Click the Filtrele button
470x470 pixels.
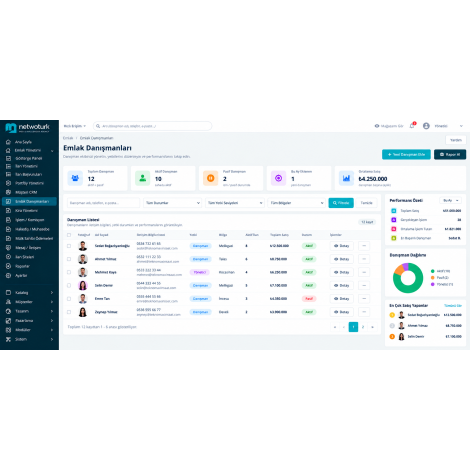click(x=341, y=203)
